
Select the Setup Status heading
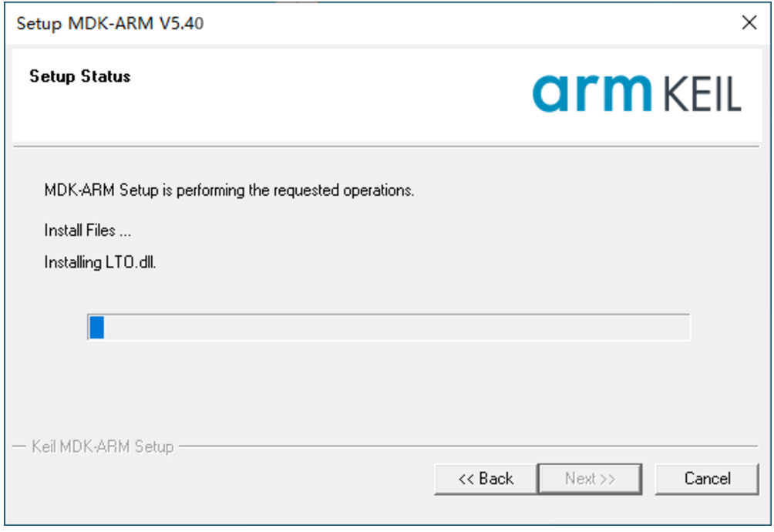[80, 76]
